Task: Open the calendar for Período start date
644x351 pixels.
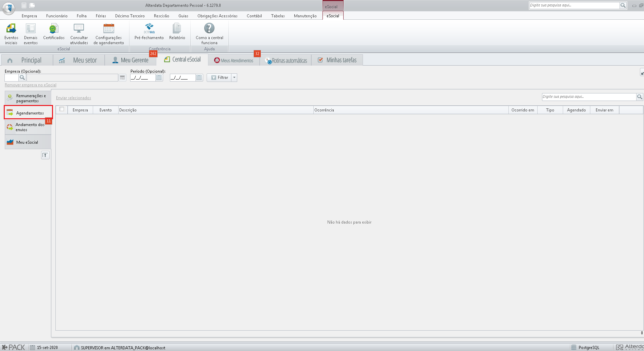Action: (159, 77)
